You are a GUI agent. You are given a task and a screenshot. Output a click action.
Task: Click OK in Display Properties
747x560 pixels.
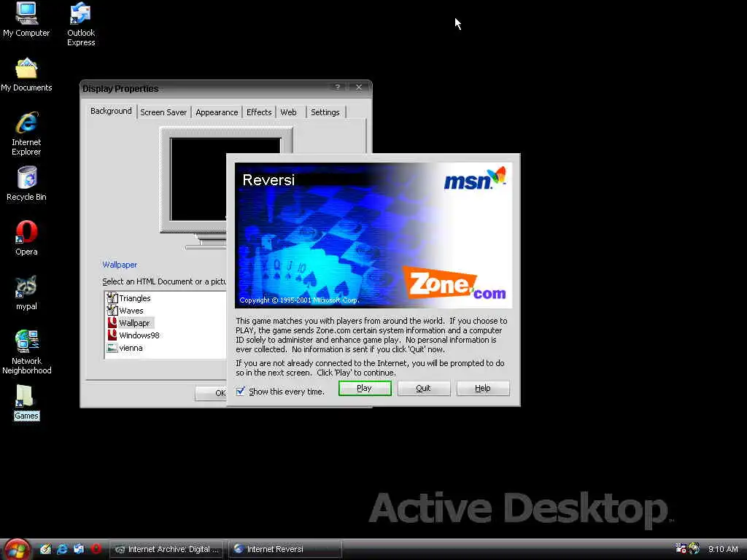[x=211, y=393]
